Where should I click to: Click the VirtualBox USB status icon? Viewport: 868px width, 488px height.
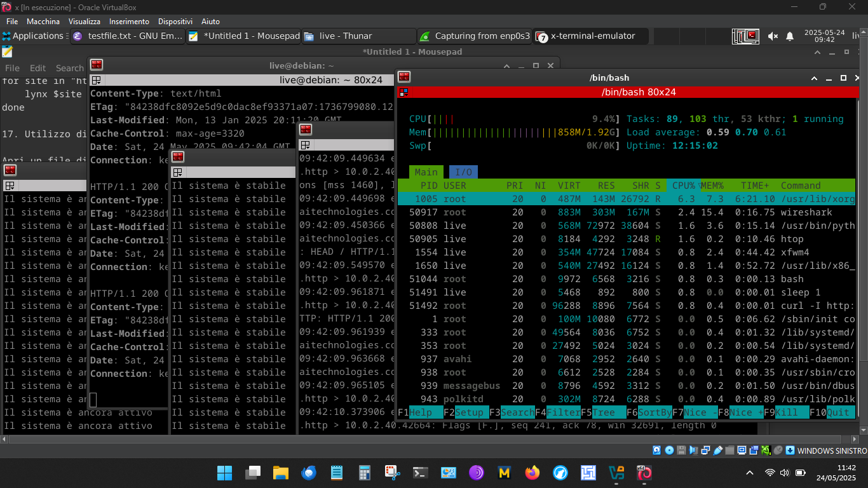click(x=718, y=451)
